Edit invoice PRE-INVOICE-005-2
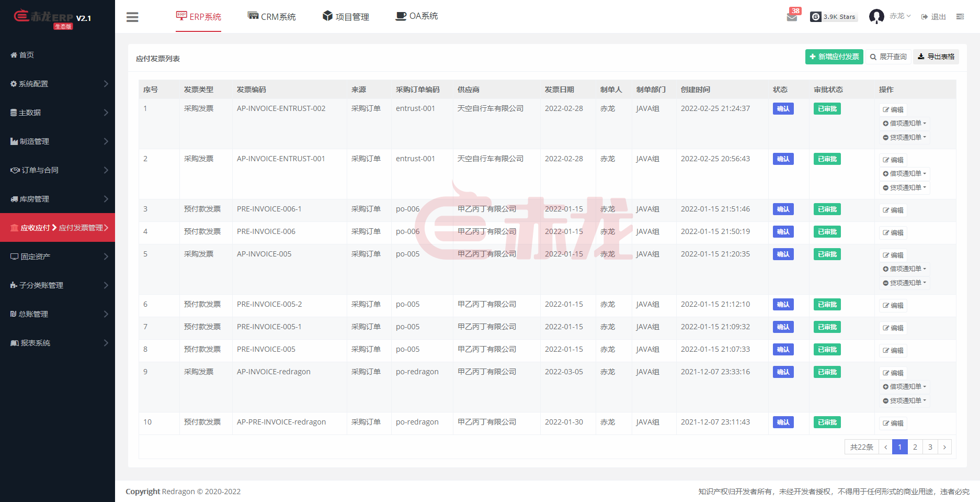The width and height of the screenshot is (980, 502). [893, 305]
